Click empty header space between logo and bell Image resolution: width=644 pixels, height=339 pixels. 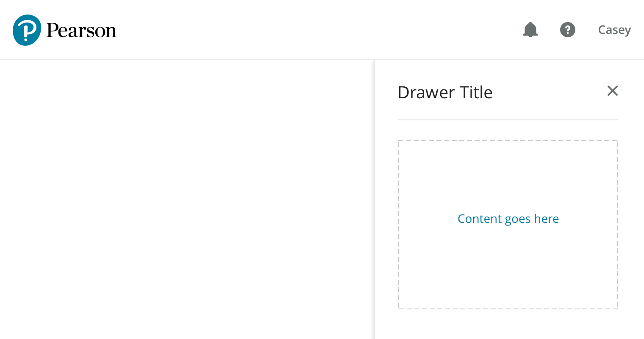pyautogui.click(x=318, y=30)
